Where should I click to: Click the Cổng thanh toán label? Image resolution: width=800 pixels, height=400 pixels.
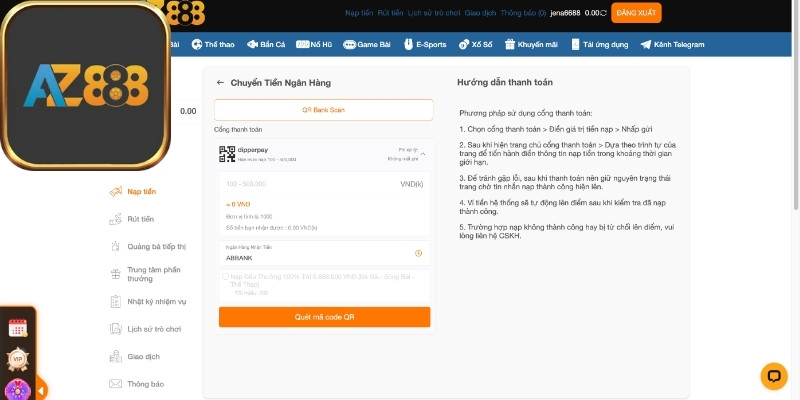tap(238, 130)
